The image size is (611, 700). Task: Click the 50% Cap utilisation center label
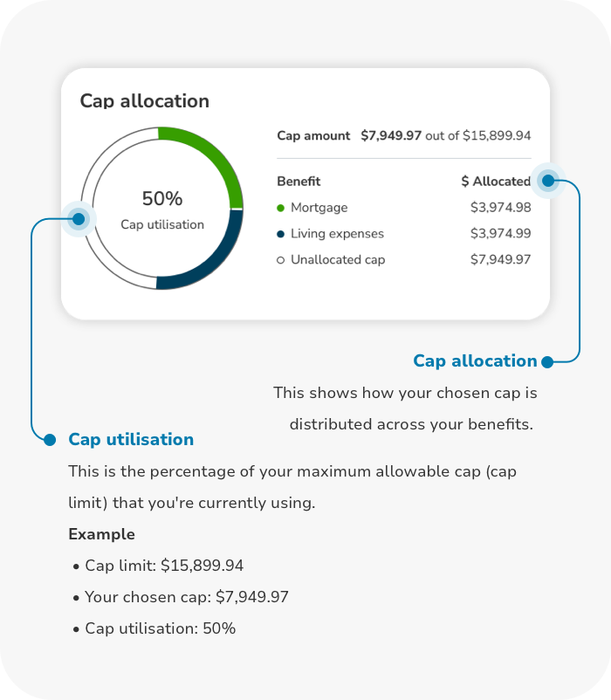[x=162, y=209]
